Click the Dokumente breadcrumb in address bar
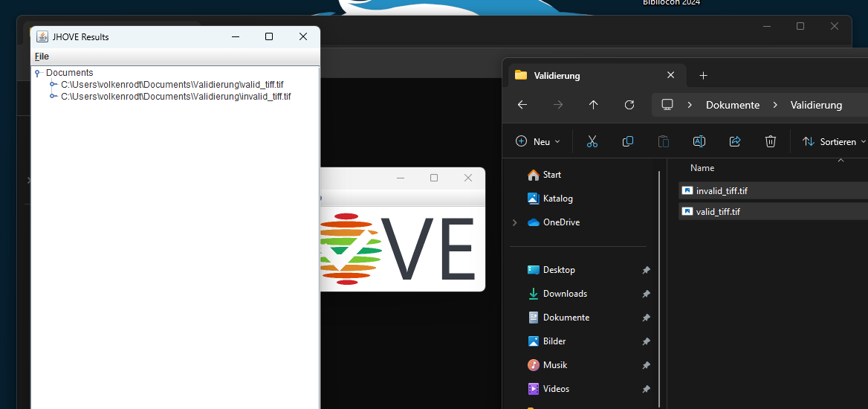The width and height of the screenshot is (868, 409). coord(732,105)
